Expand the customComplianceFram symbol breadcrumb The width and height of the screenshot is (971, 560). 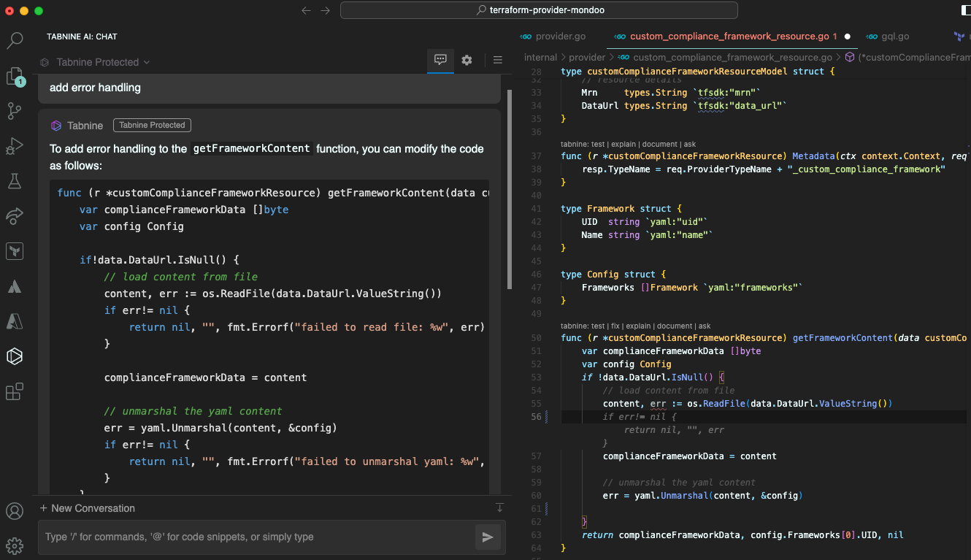pos(913,57)
